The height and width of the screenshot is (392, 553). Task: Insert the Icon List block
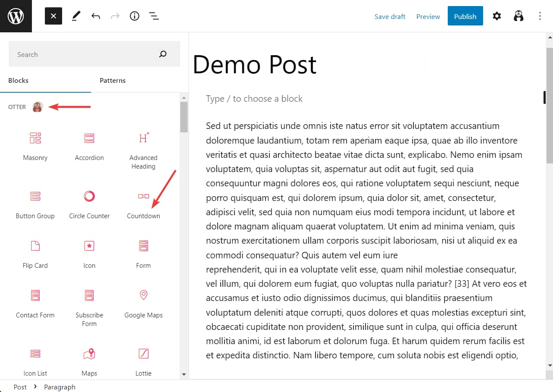pos(35,362)
